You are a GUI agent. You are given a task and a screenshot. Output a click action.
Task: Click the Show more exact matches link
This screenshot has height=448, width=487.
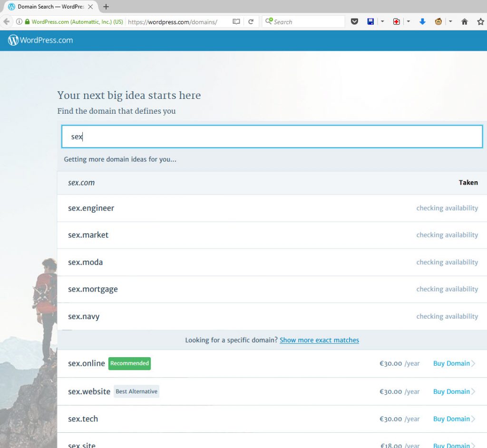tap(319, 340)
